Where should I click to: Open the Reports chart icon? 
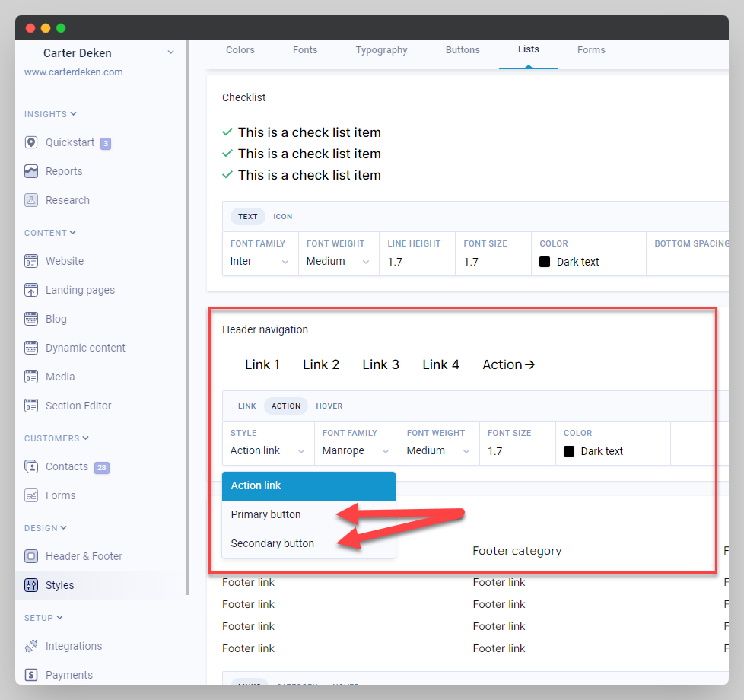point(31,171)
